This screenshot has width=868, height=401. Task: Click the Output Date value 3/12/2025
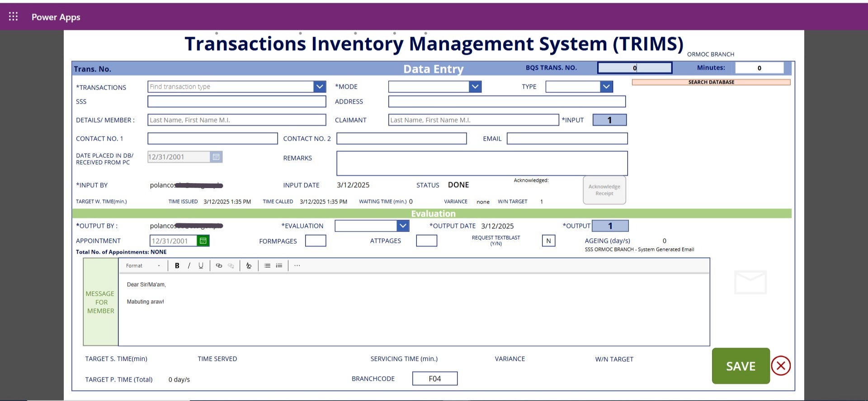click(x=497, y=226)
